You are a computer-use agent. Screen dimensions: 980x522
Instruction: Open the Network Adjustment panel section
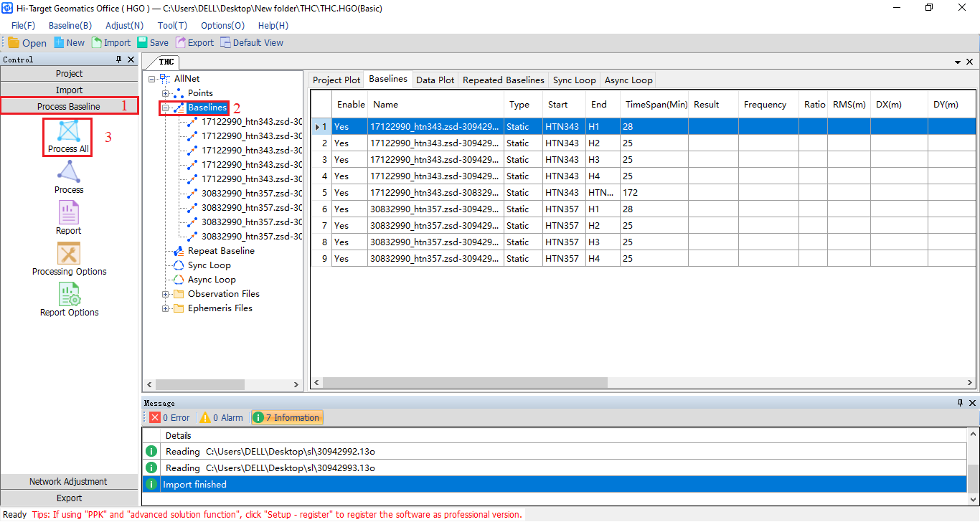coord(69,482)
